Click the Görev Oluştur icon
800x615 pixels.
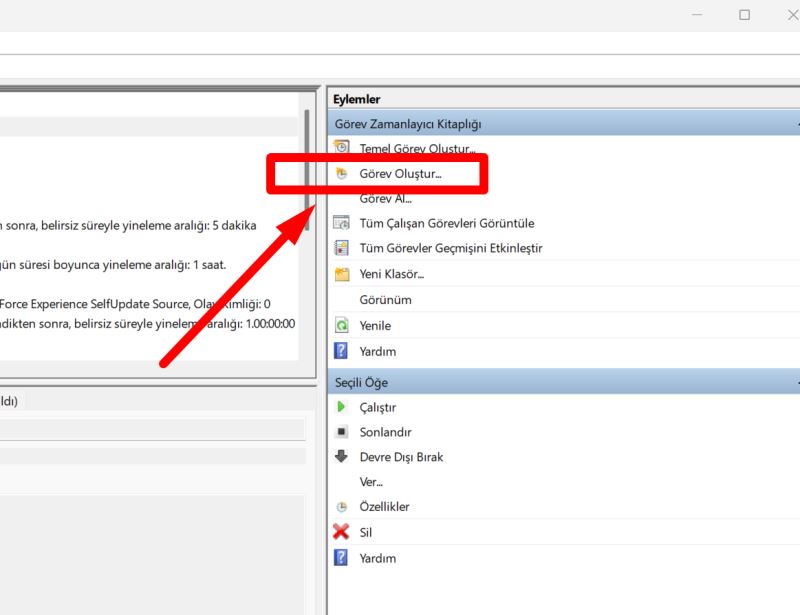pos(341,174)
